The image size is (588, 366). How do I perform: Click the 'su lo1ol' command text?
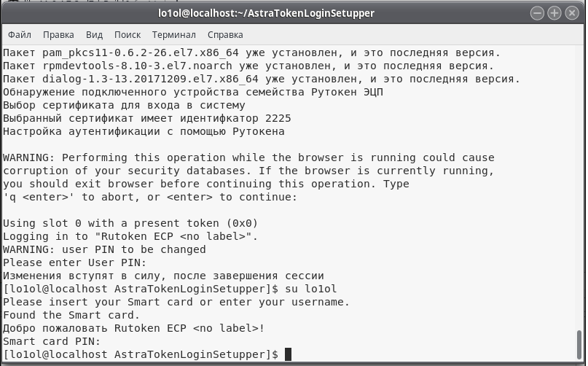311,289
